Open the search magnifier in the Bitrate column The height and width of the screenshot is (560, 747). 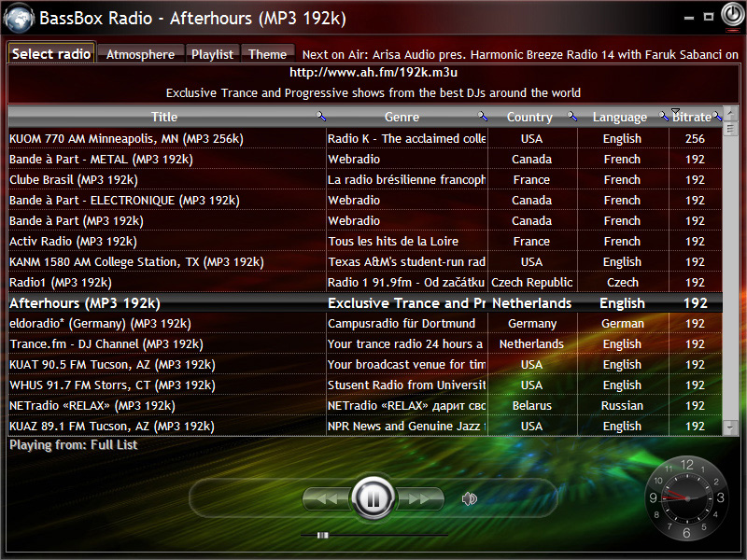tap(717, 116)
